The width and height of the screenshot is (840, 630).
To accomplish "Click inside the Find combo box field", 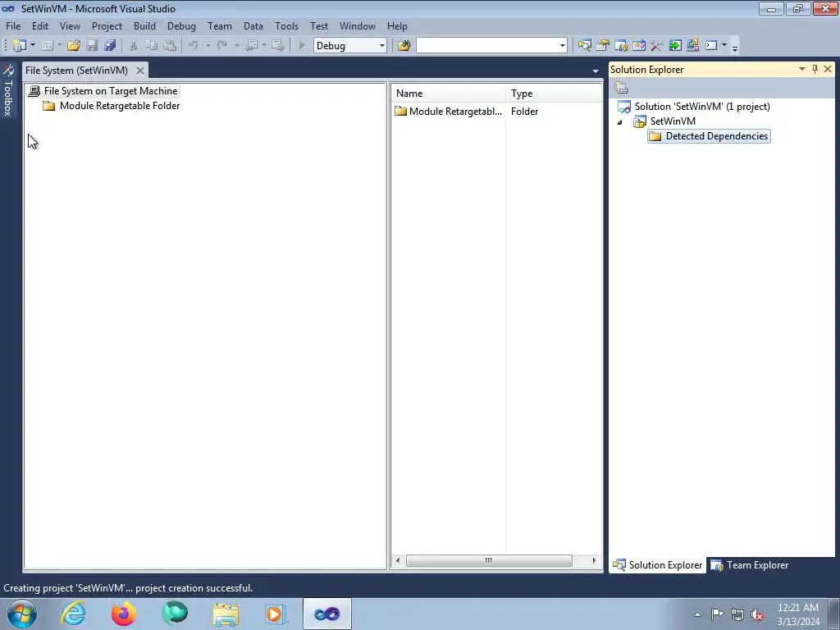I will click(487, 46).
